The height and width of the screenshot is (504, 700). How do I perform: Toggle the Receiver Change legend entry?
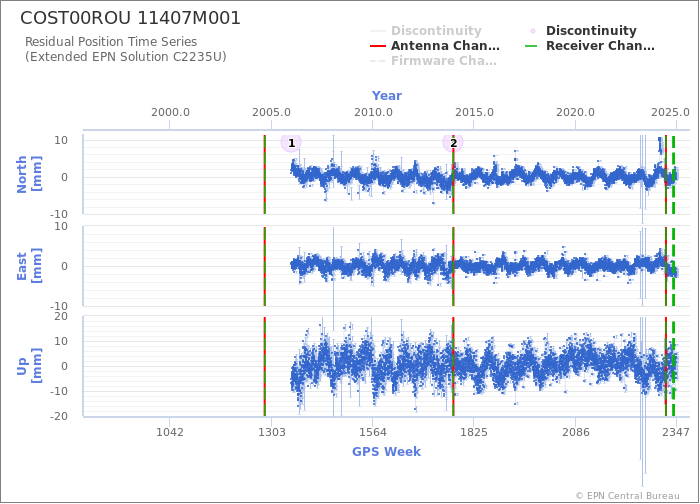pyautogui.click(x=589, y=46)
